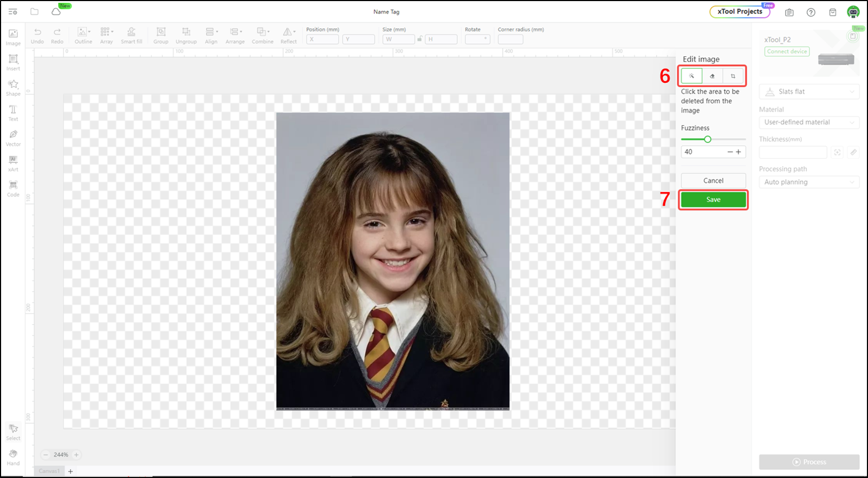Click the Corner radius input field
The width and height of the screenshot is (868, 478).
click(510, 39)
